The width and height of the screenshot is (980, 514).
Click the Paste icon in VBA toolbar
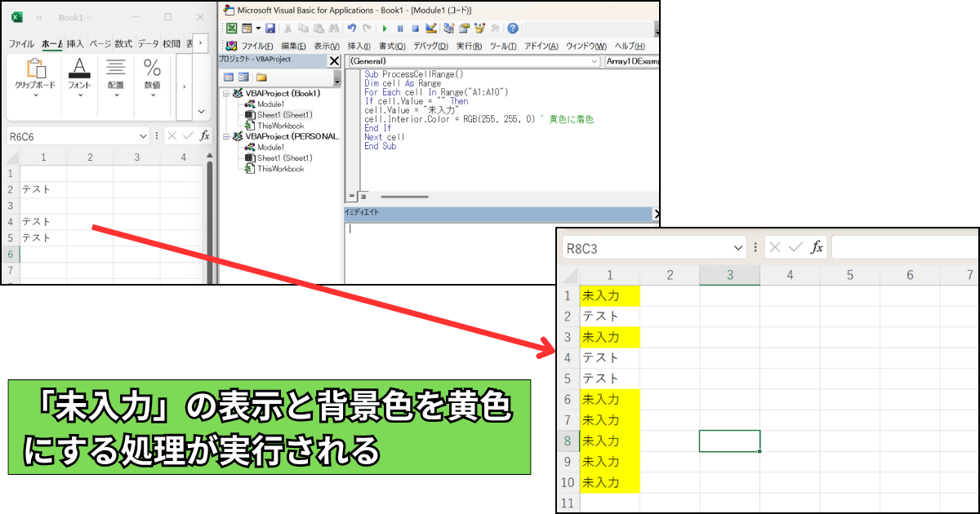[318, 28]
